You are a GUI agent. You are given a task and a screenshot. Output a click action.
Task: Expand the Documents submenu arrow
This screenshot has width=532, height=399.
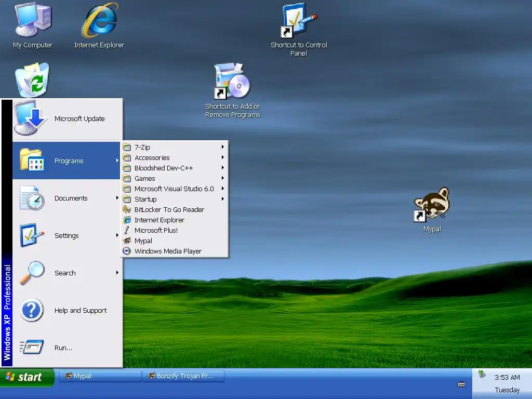117,198
